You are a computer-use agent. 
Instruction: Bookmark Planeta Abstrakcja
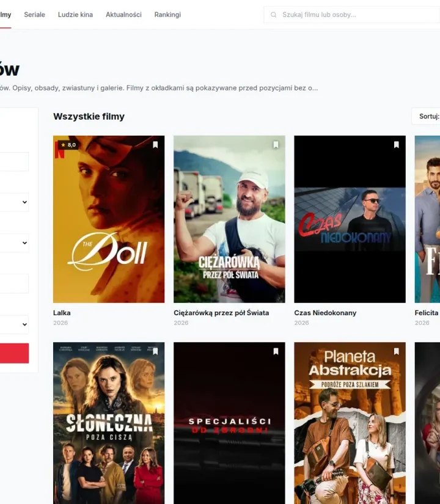(x=397, y=351)
